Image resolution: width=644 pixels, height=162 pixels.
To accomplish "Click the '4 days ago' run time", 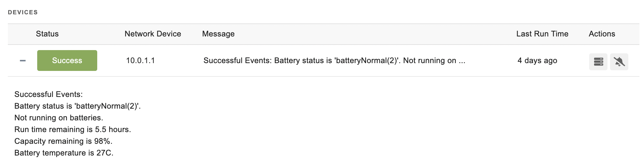I will (537, 61).
